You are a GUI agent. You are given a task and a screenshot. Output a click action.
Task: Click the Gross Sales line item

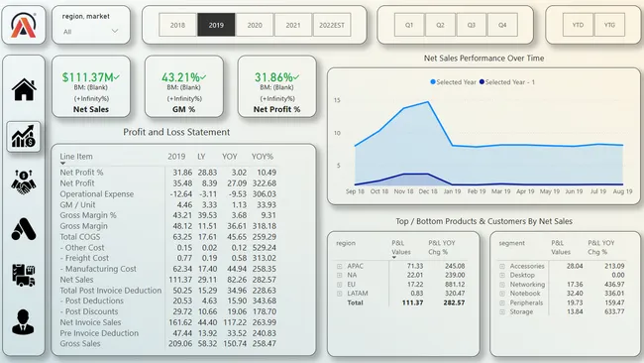coord(80,344)
